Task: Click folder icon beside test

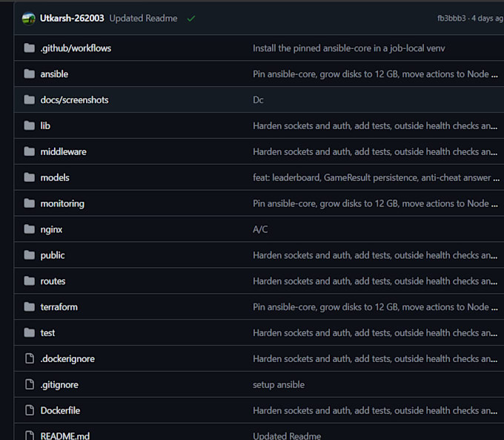Action: point(29,332)
